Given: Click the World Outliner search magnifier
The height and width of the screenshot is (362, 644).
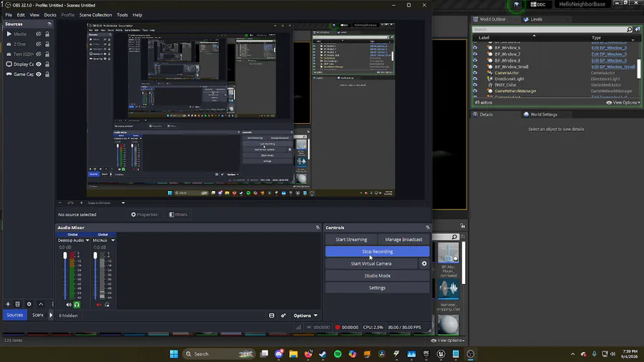Looking at the screenshot, I should tap(629, 29).
